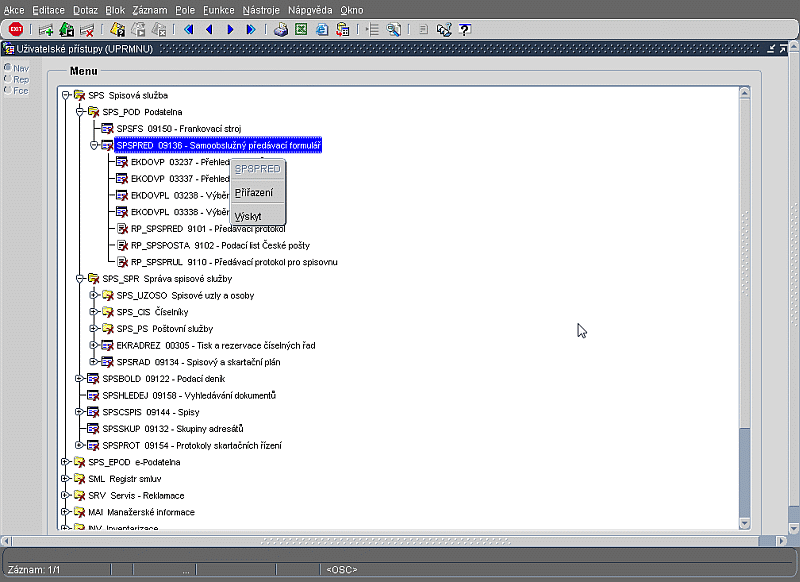800x582 pixels.
Task: Select the Nav radio button
Action: pyautogui.click(x=8, y=67)
